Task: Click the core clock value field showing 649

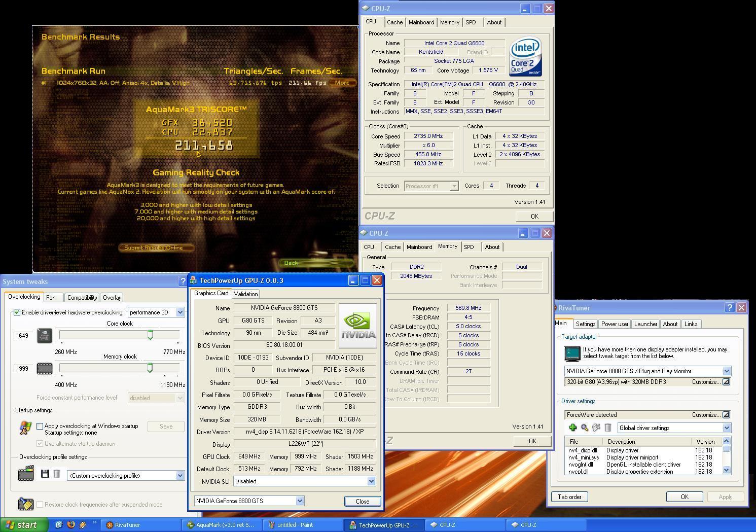Action: click(x=23, y=336)
